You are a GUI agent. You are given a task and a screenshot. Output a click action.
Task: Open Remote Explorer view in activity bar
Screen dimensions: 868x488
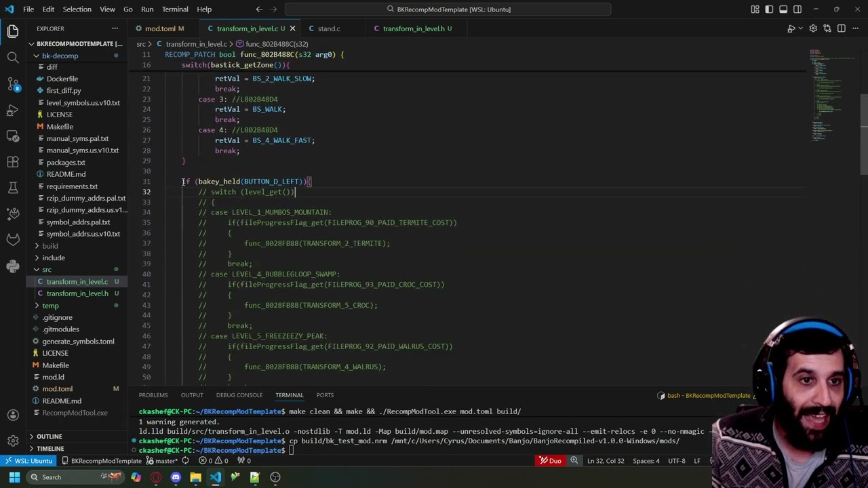(13, 136)
